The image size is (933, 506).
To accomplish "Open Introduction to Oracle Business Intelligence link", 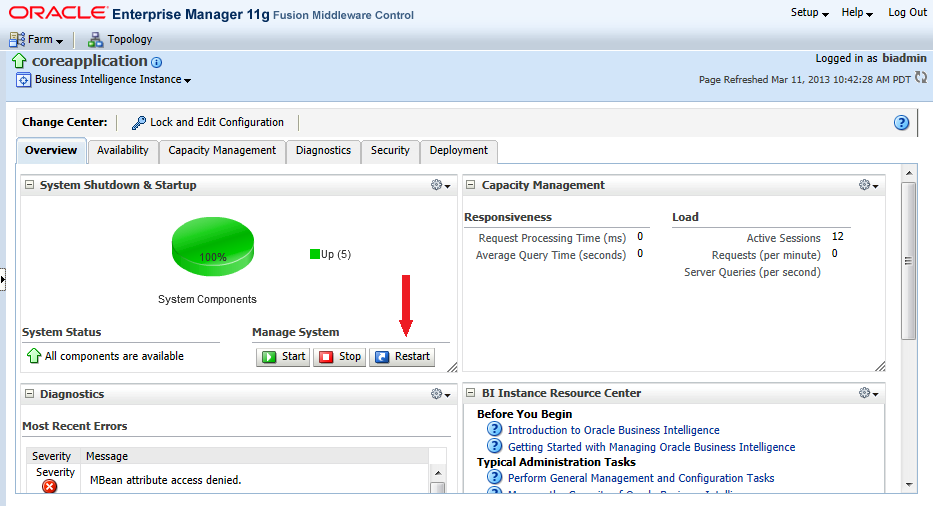I will pyautogui.click(x=613, y=430).
